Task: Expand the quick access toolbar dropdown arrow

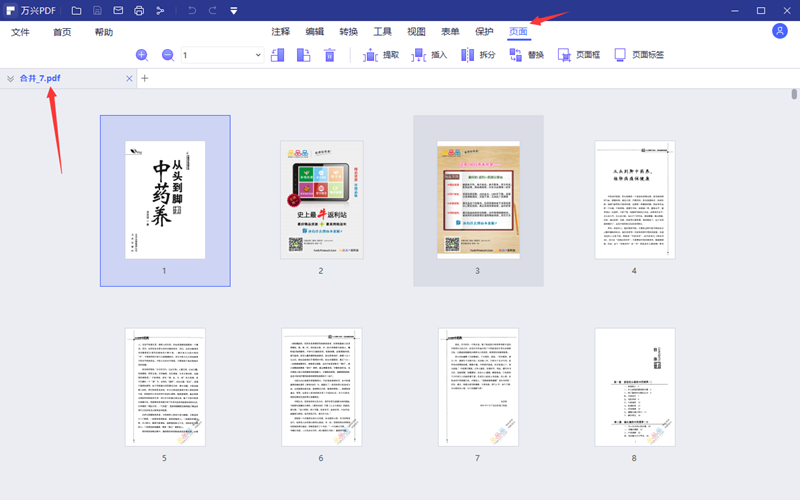Action: (233, 11)
